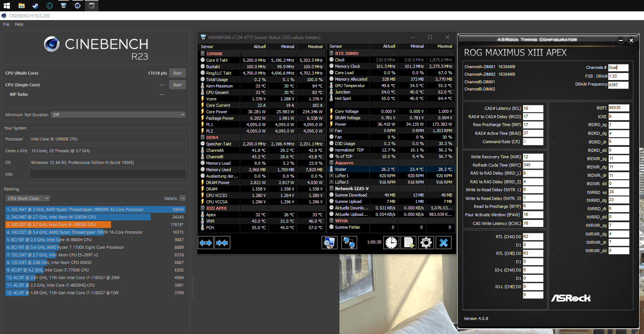Viewport: 644px width, 334px height.
Task: Click the Maximal column header for GPU sensors
Action: [441, 46]
